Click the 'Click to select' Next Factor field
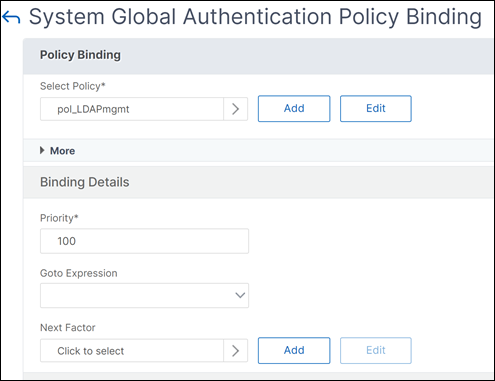The image size is (495, 381). 132,351
